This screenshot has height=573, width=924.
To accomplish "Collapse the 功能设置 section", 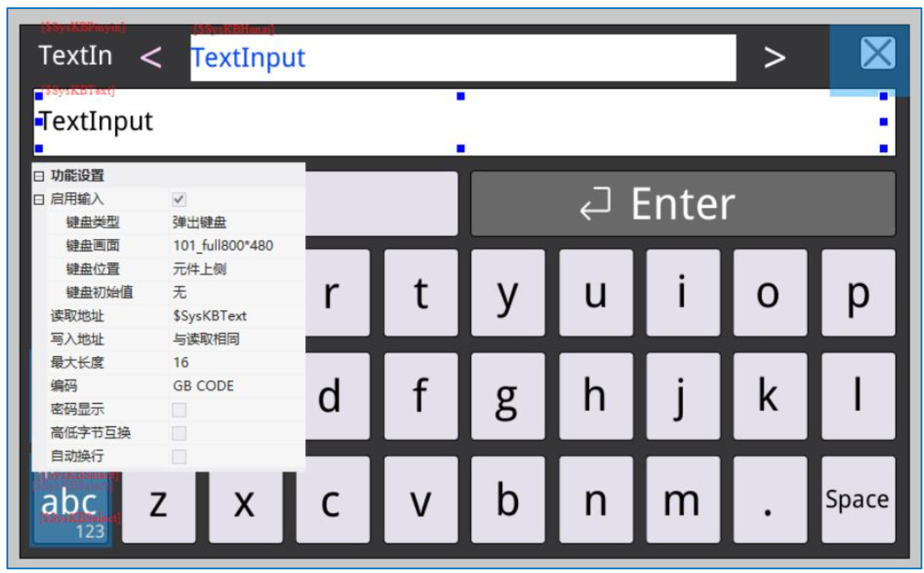I will pyautogui.click(x=39, y=176).
